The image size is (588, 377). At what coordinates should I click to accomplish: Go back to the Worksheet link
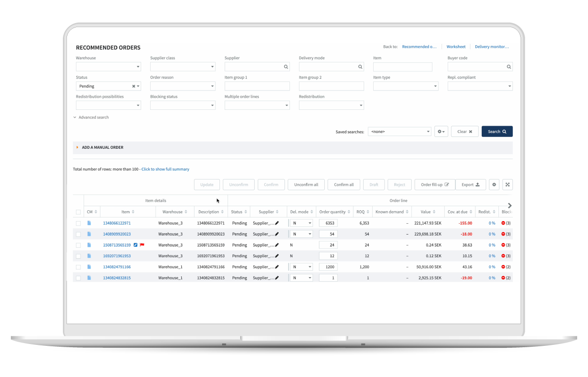[x=455, y=47]
